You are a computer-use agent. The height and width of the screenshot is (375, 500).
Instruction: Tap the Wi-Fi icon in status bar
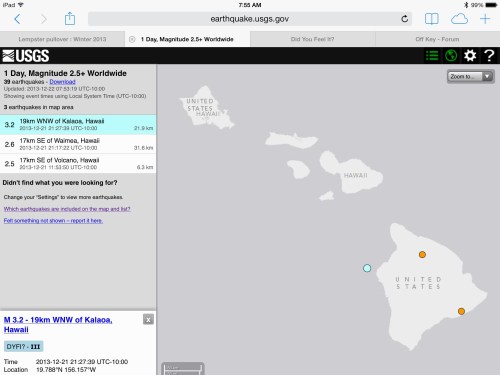(21, 5)
